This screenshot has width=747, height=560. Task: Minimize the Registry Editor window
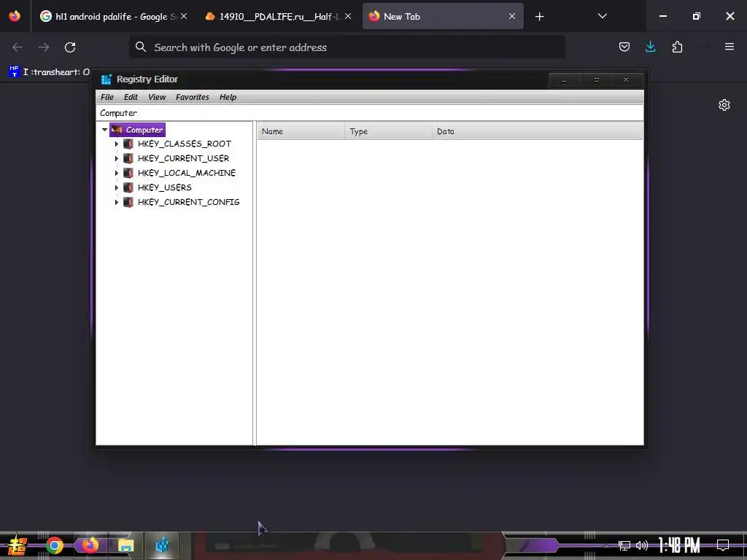coord(564,80)
